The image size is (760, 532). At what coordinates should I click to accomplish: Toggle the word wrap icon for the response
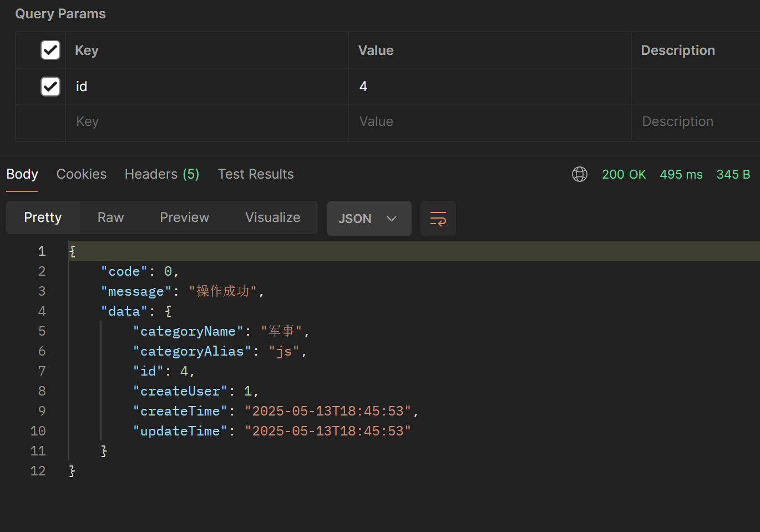pos(438,218)
